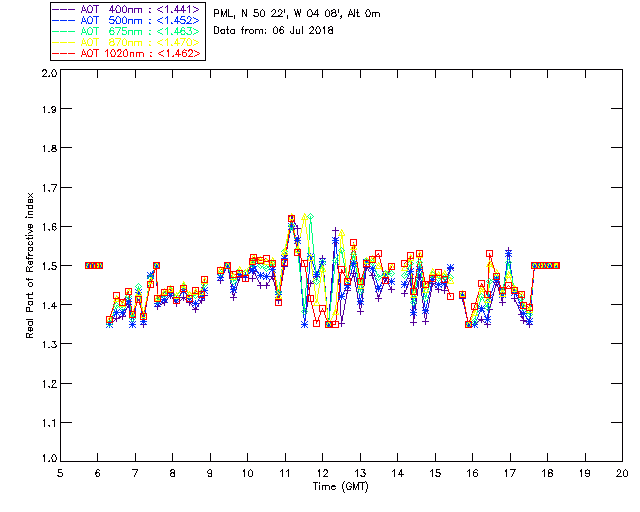The width and height of the screenshot is (640, 512).
Task: Click the y-axis label 1.3
Action: (49, 344)
